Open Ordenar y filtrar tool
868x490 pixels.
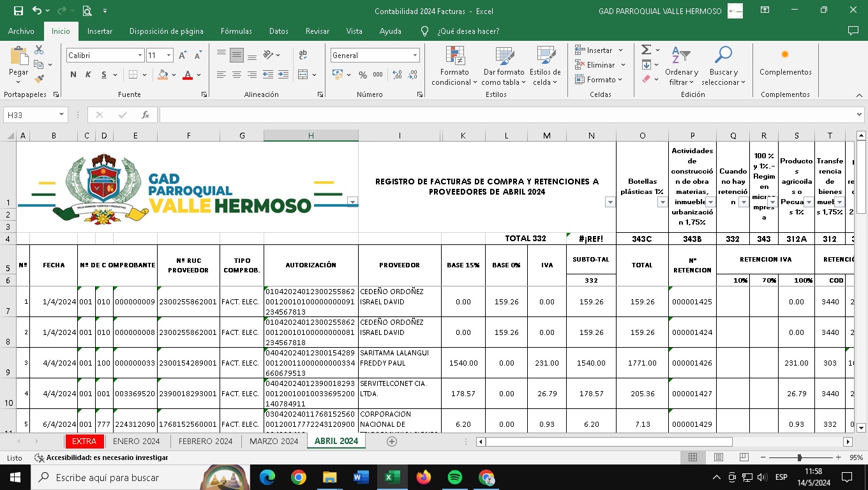tap(681, 66)
